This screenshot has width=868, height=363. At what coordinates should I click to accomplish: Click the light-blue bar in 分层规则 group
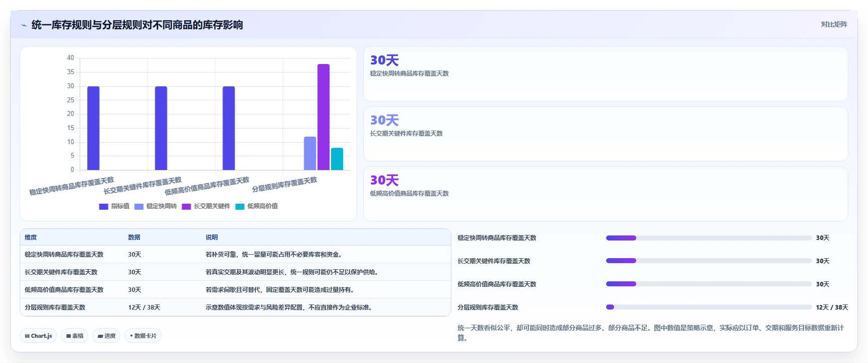click(310, 153)
